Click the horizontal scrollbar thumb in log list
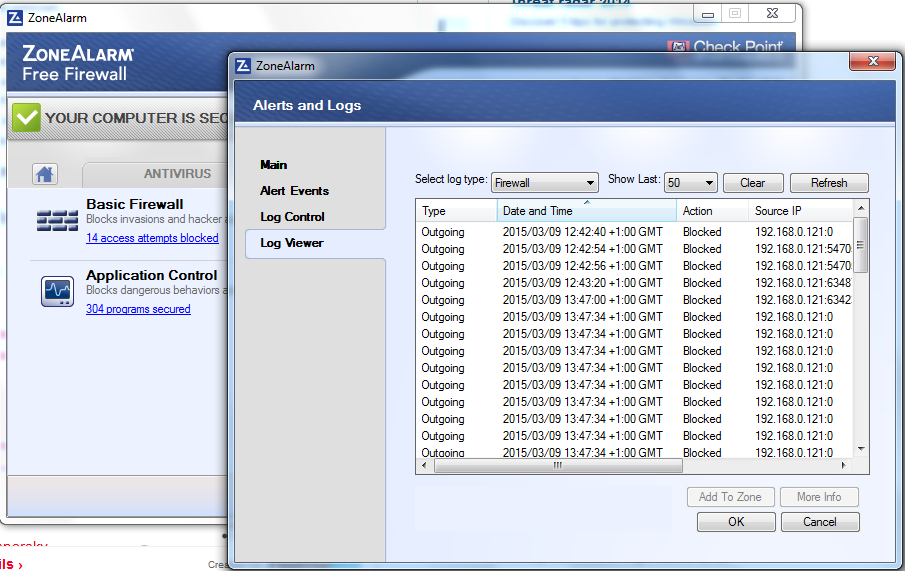Viewport: 905px width, 571px height. click(558, 466)
